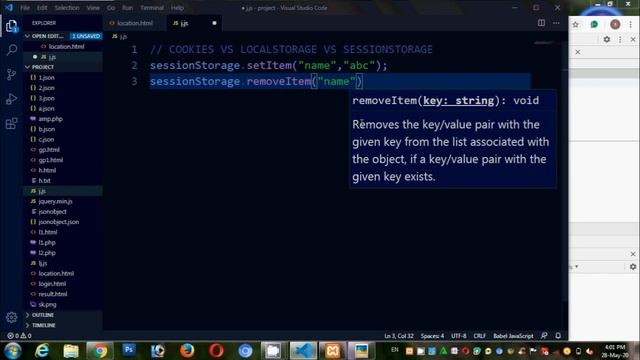Screen dimensions: 640x360
Task: Change the UTF-8 file encoding
Action: pyautogui.click(x=458, y=336)
